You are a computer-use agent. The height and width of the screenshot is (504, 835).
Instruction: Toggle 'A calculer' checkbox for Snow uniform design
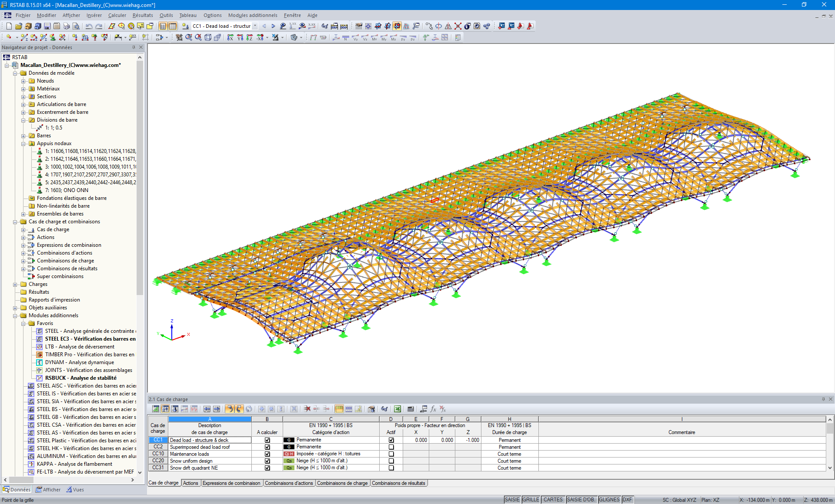click(267, 461)
